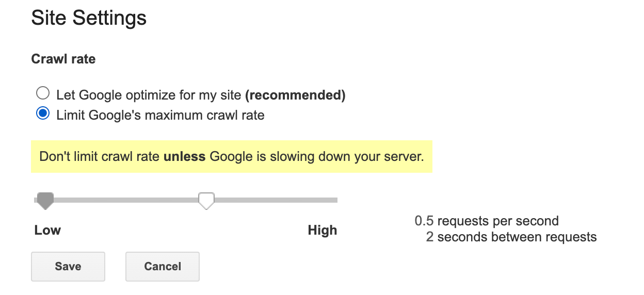Click the "Site Settings" heading

[x=89, y=19]
